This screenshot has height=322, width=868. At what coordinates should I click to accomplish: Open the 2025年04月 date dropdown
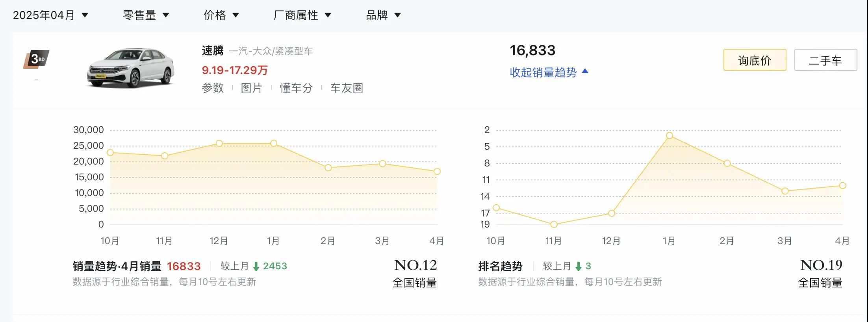coord(50,15)
